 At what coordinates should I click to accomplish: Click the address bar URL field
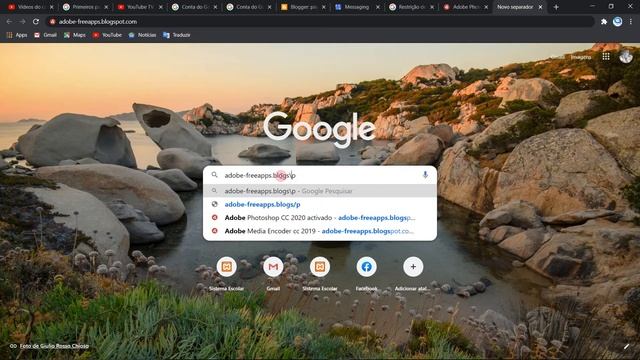[320, 22]
